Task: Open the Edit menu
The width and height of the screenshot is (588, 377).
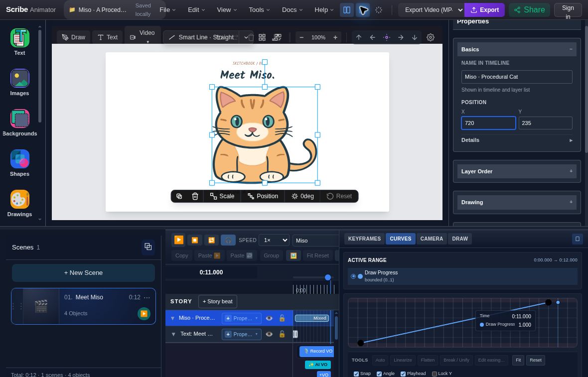Action: pos(196,10)
